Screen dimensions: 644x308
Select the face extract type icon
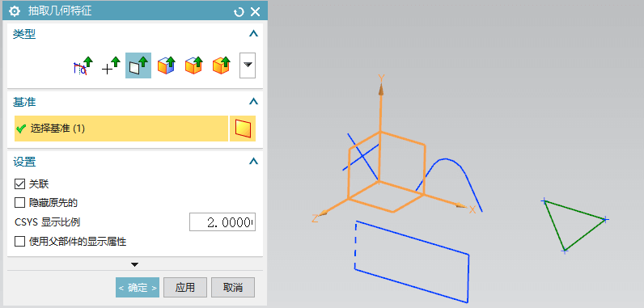point(167,65)
